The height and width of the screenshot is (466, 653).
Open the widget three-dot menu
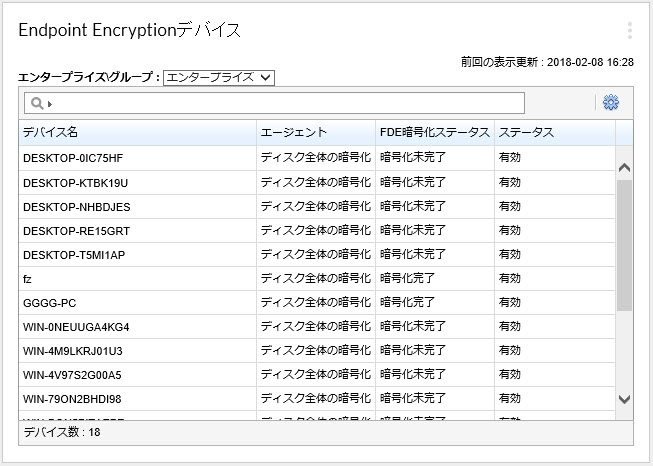click(x=629, y=30)
